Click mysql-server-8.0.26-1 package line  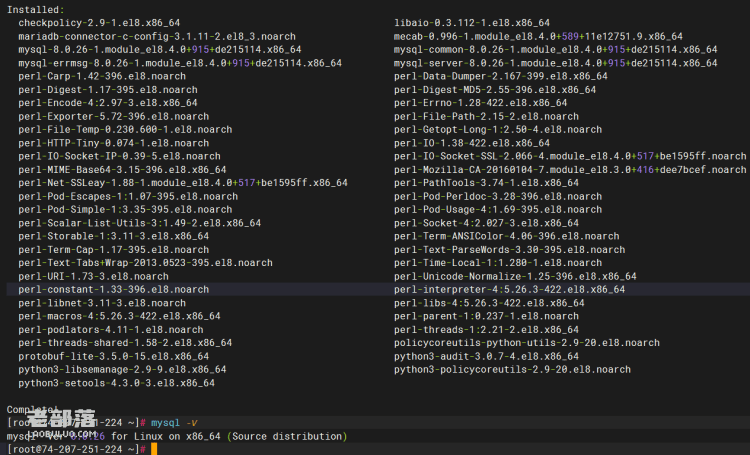coord(555,63)
